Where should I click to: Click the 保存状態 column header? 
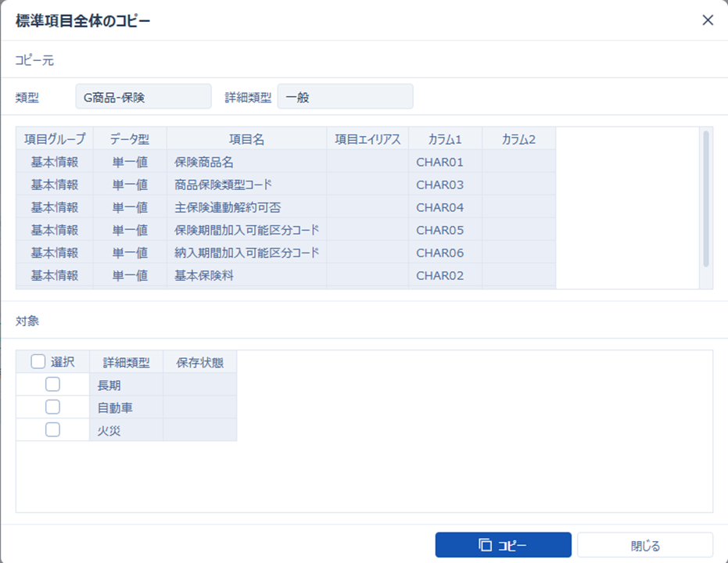[x=199, y=362]
